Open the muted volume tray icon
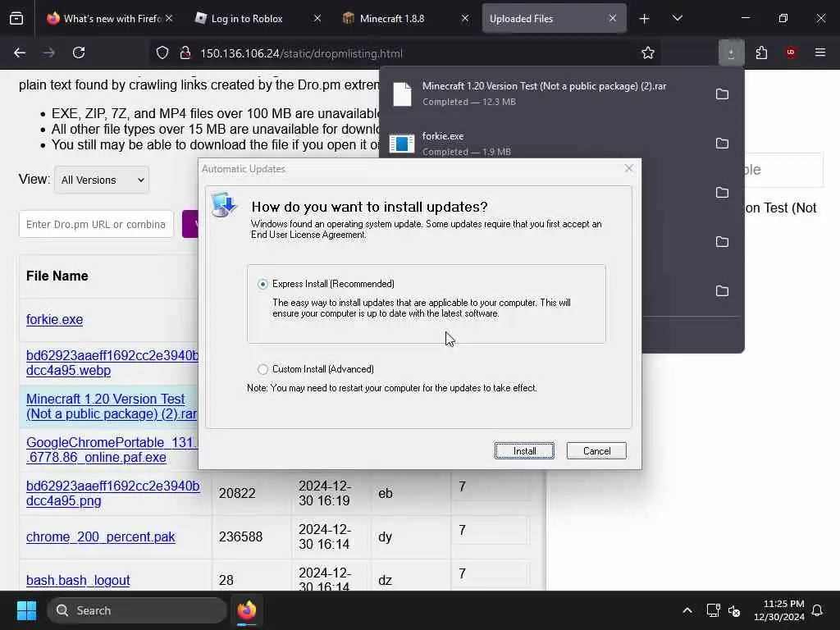The height and width of the screenshot is (630, 840). (734, 610)
